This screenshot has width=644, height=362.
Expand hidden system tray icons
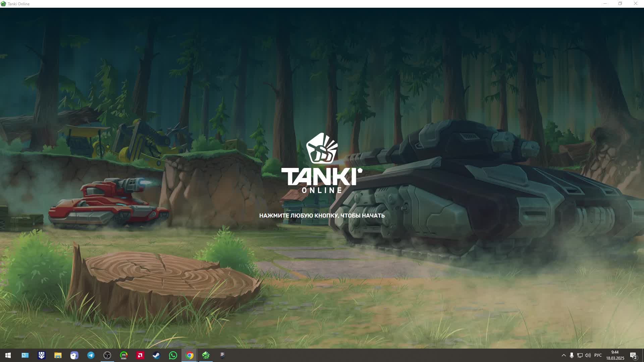coord(564,355)
